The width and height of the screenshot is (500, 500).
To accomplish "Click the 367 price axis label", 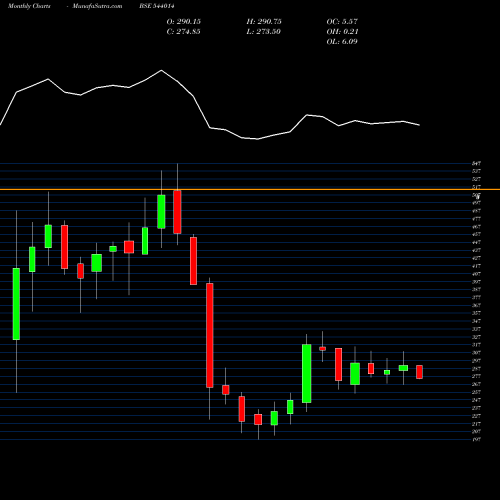I will click(x=476, y=305).
